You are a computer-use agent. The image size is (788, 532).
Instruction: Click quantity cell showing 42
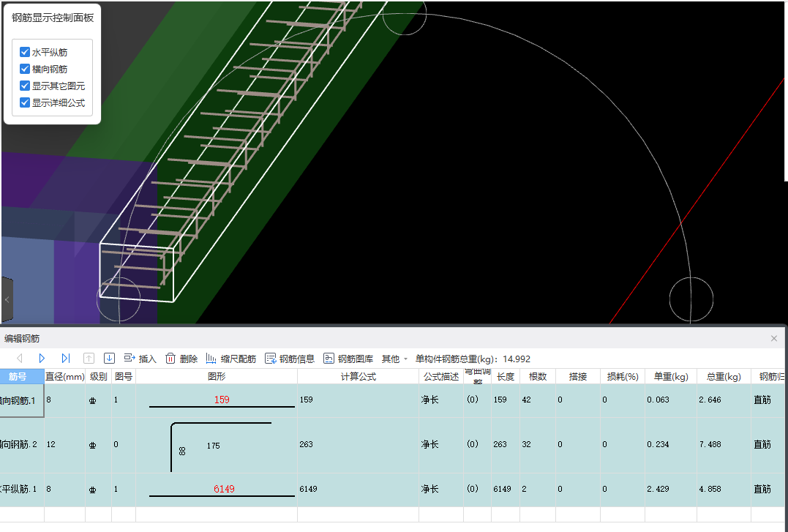(538, 400)
